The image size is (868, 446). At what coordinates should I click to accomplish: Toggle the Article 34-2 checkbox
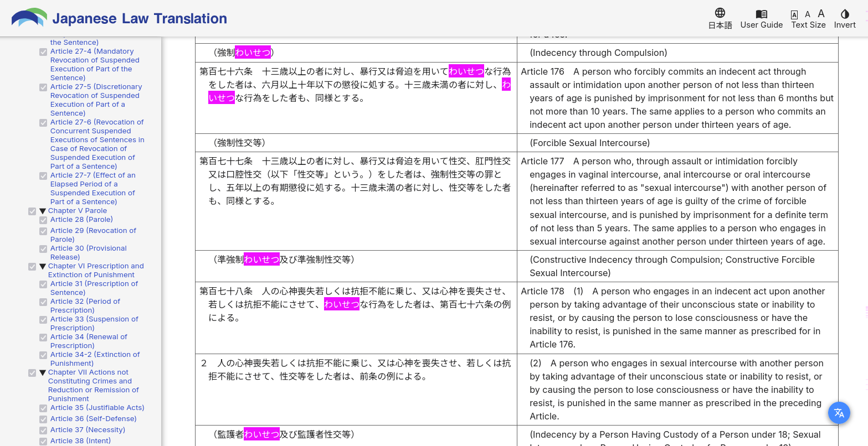click(x=43, y=355)
